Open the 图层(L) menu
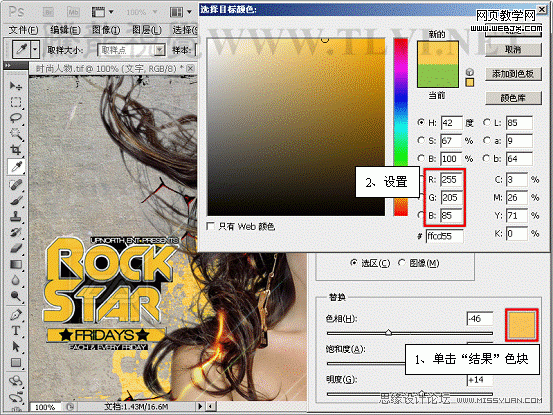The width and height of the screenshot is (553, 415). click(x=147, y=30)
